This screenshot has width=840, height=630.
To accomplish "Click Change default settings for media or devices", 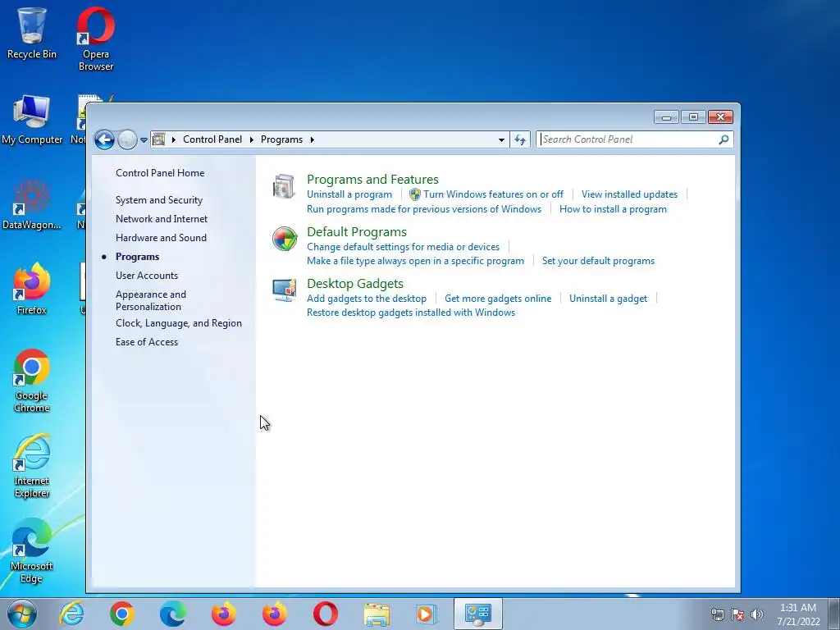I will tap(403, 247).
